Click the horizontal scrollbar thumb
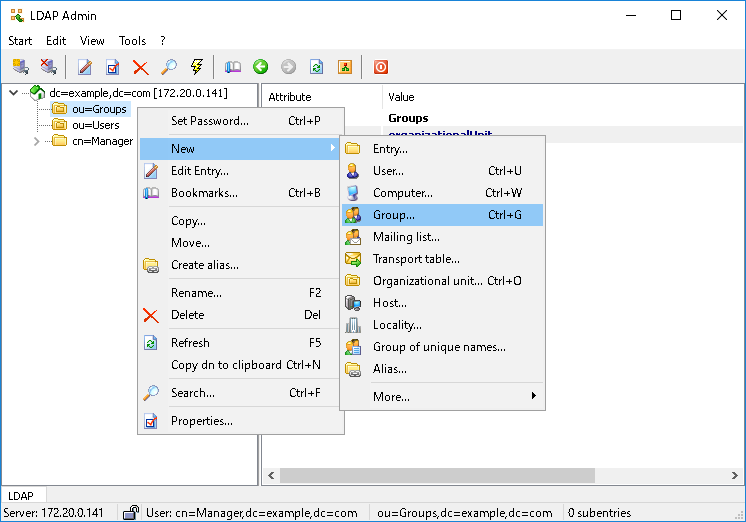 click(x=437, y=475)
